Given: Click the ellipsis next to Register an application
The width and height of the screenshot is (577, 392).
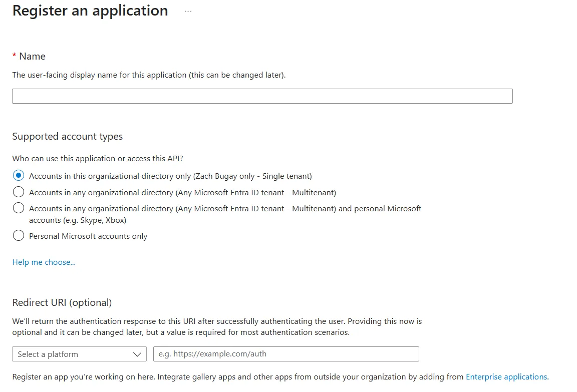Looking at the screenshot, I should click(x=188, y=11).
